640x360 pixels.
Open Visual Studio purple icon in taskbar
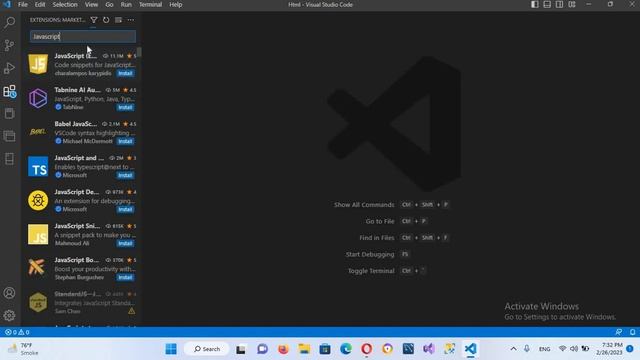(429, 349)
